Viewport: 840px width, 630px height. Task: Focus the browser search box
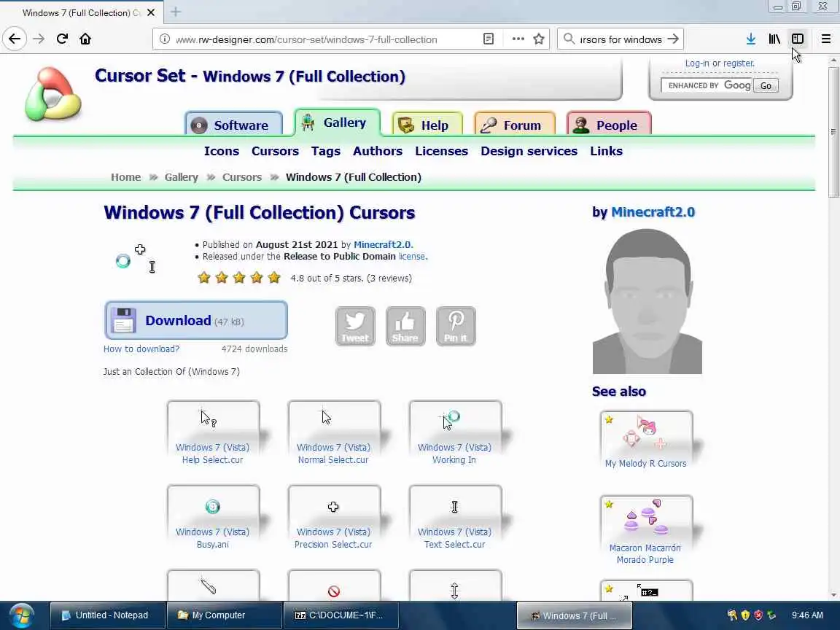(620, 39)
